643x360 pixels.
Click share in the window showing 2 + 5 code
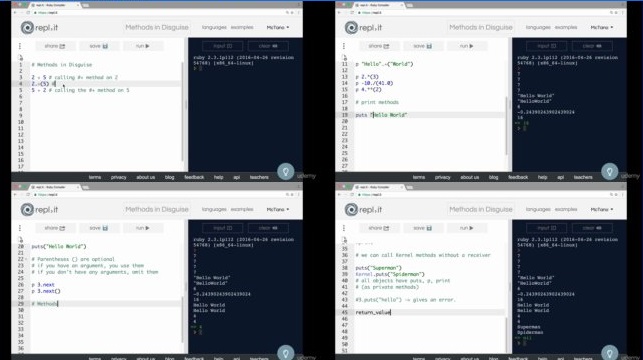point(55,46)
